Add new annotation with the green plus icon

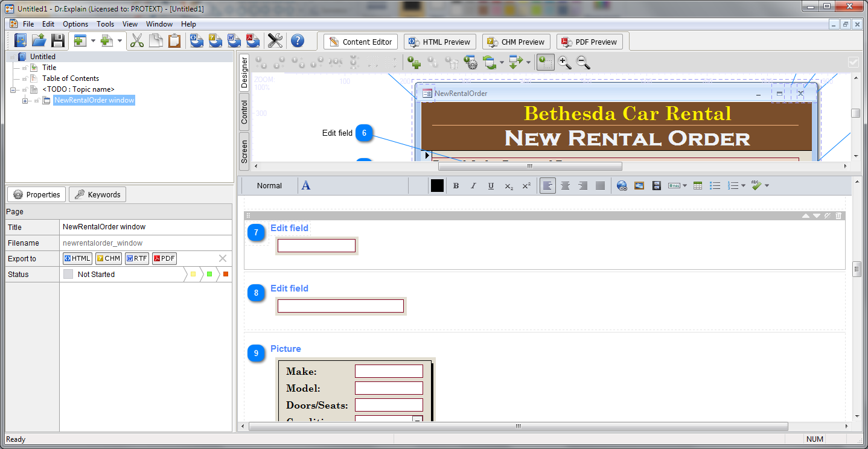[x=413, y=62]
